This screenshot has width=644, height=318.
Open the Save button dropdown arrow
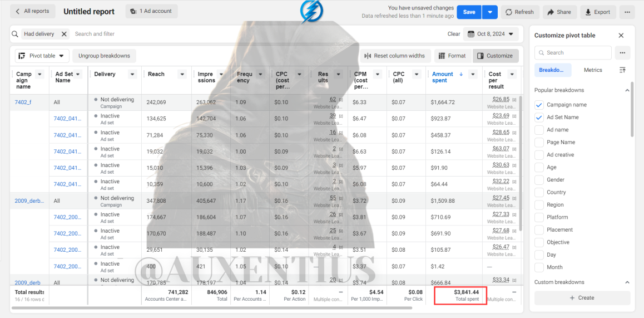click(x=490, y=12)
